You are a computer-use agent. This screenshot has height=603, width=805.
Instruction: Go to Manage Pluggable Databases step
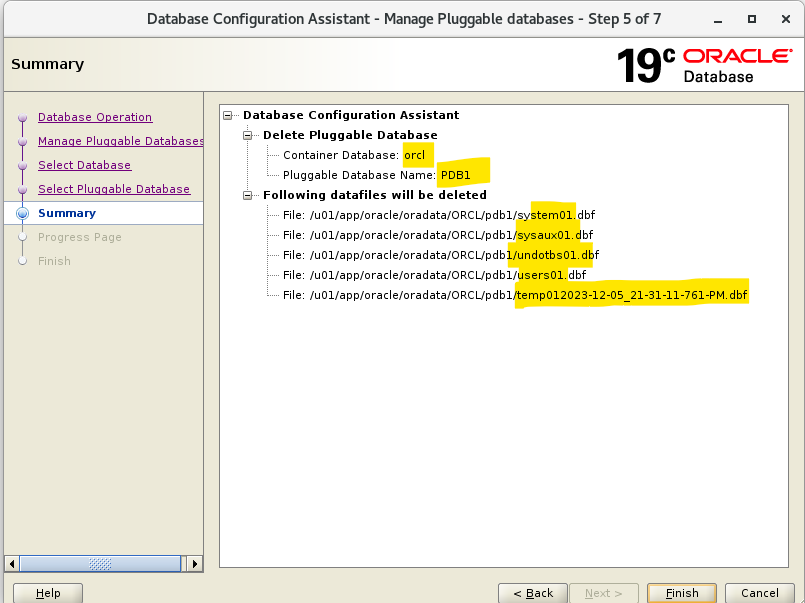point(121,141)
